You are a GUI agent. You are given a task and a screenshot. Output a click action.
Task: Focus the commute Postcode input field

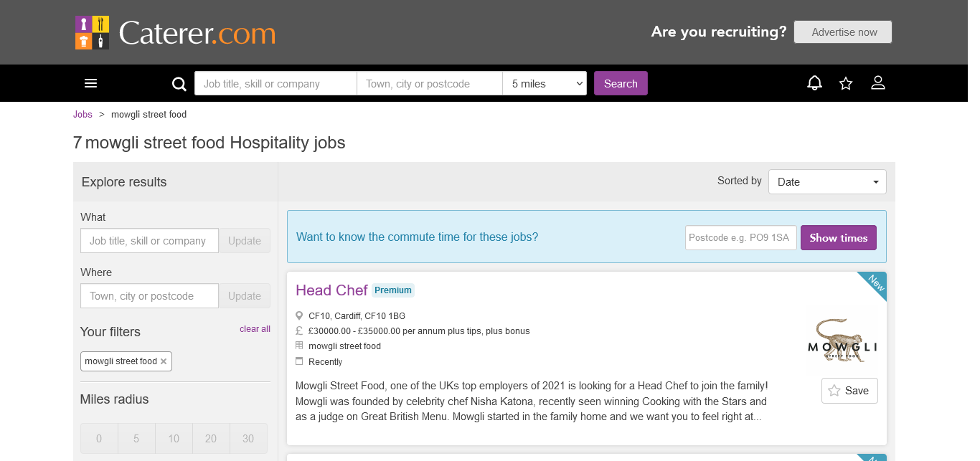[740, 238]
